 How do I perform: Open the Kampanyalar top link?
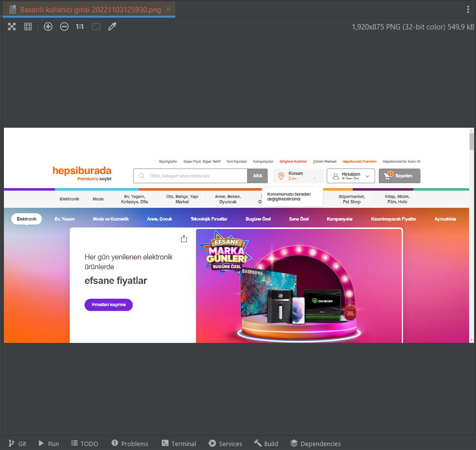pyautogui.click(x=263, y=162)
